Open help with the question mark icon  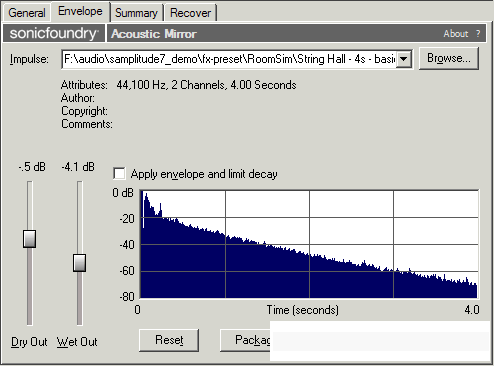(478, 34)
